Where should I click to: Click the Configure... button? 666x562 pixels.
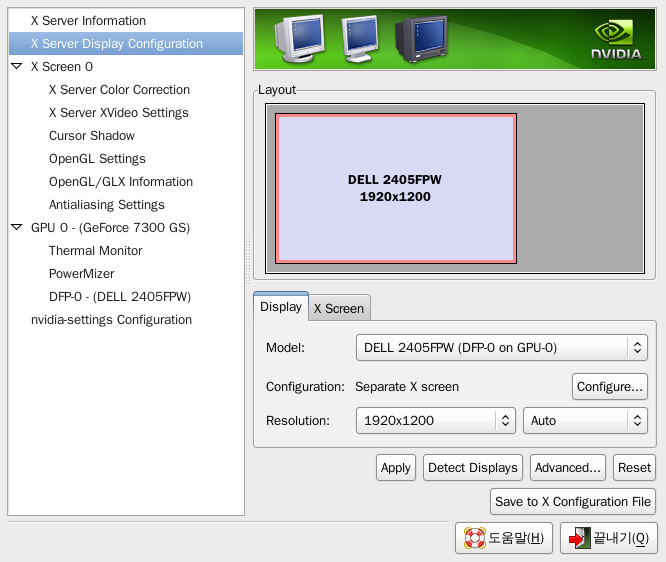click(610, 387)
